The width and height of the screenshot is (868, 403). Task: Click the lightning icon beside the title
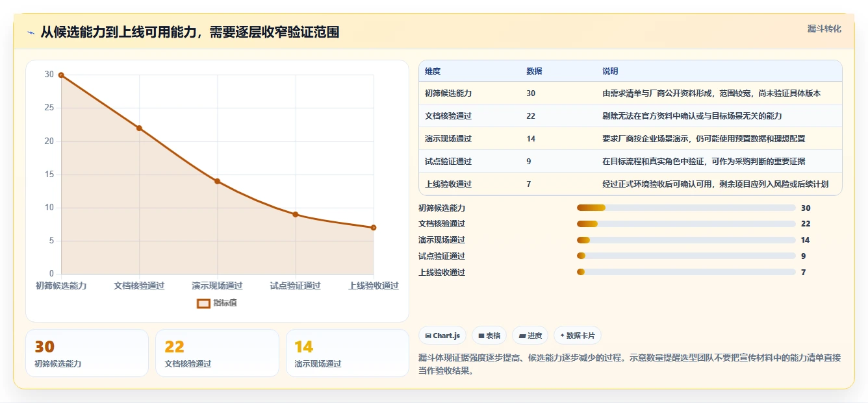(x=31, y=32)
